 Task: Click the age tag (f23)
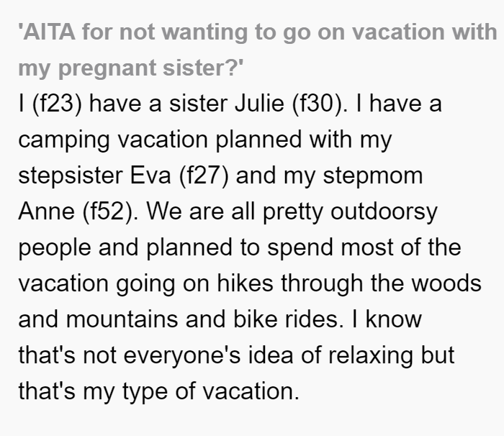point(57,104)
